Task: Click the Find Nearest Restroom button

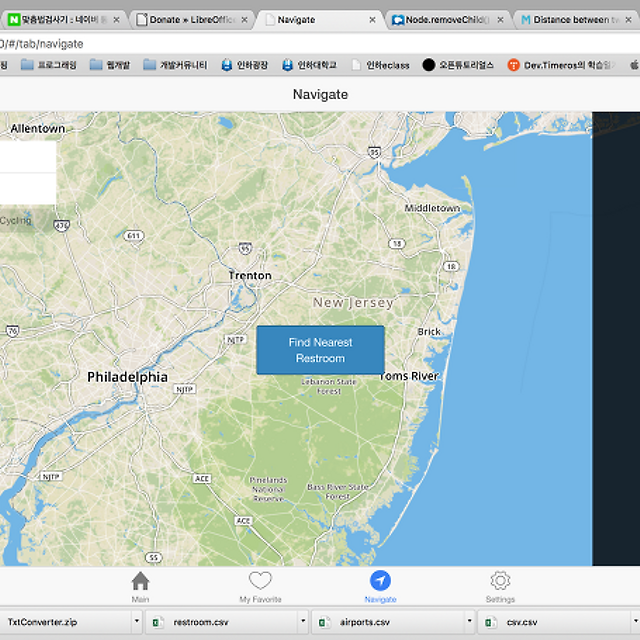Action: click(x=320, y=350)
